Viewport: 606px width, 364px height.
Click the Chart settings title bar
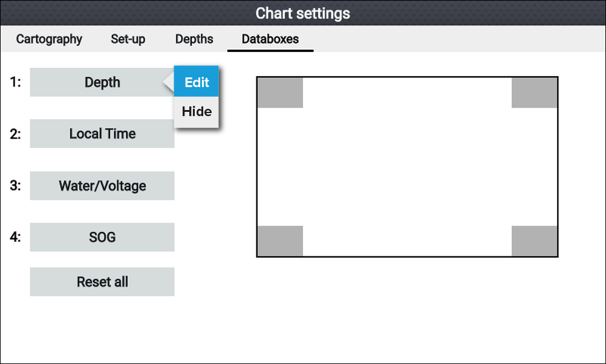(303, 13)
